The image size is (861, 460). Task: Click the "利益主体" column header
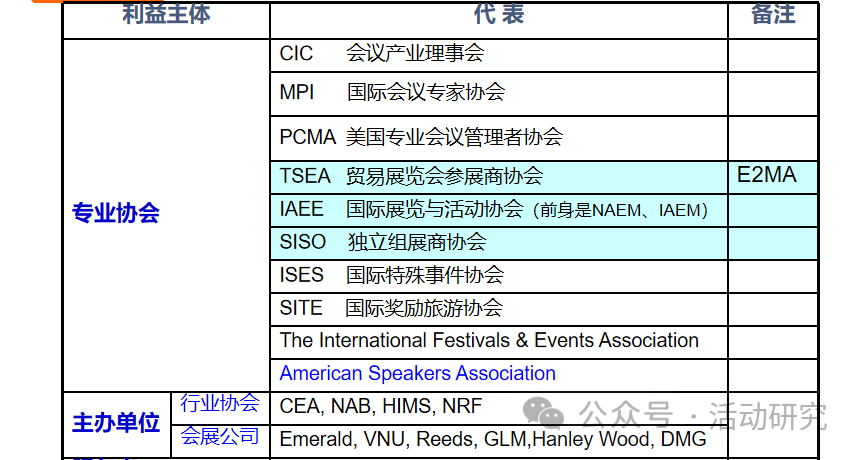click(166, 20)
